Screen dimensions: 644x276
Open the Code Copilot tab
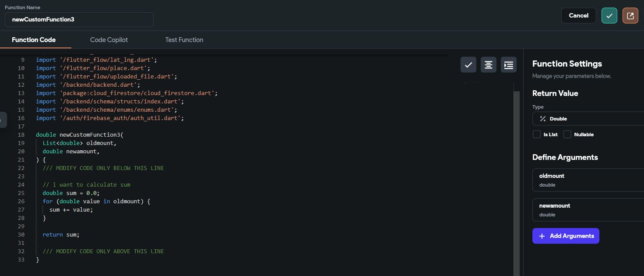[x=109, y=40]
